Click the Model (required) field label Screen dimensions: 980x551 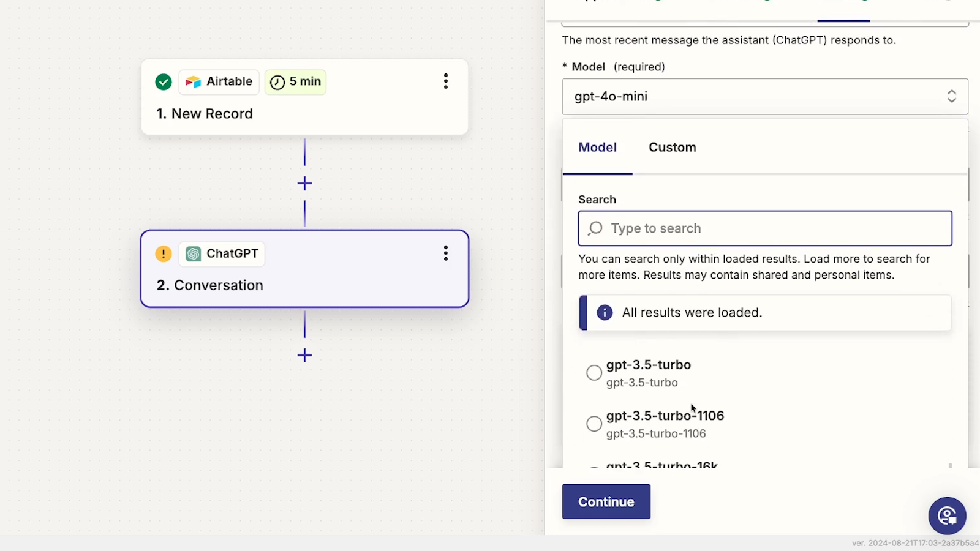coord(614,67)
